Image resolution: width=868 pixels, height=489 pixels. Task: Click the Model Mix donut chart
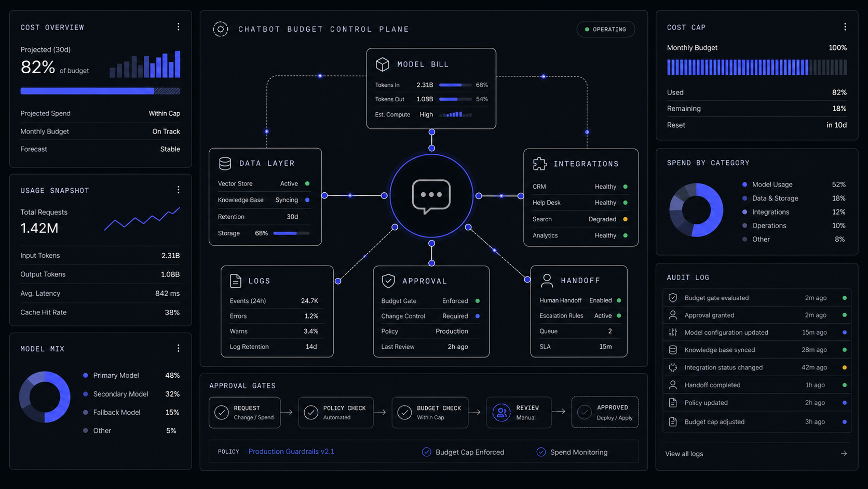click(x=45, y=397)
